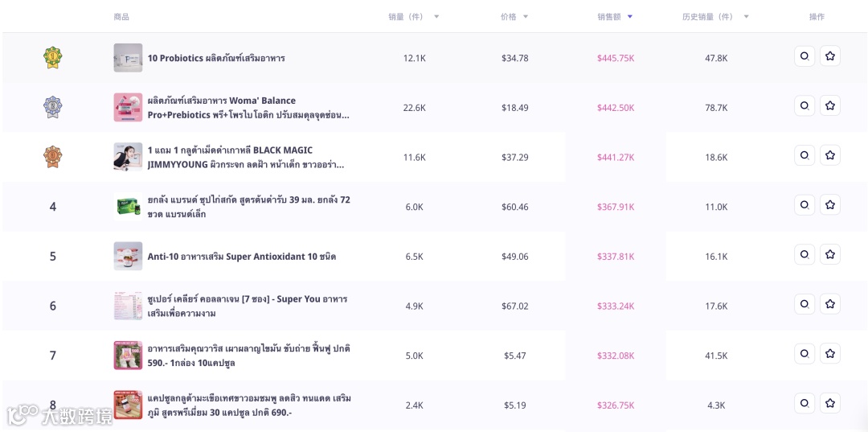
Task: Toggle favorite star for BLACK MAGIC JIMMYYOUNG
Action: [830, 155]
